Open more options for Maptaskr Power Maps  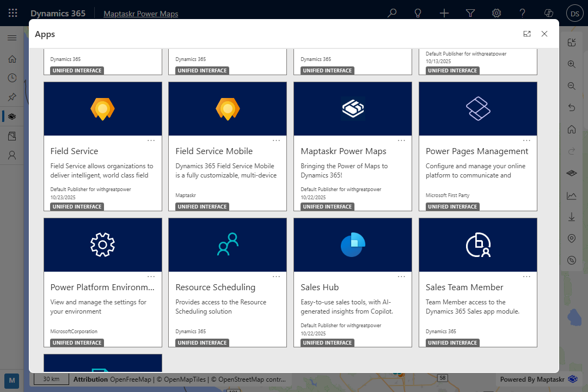pos(401,140)
